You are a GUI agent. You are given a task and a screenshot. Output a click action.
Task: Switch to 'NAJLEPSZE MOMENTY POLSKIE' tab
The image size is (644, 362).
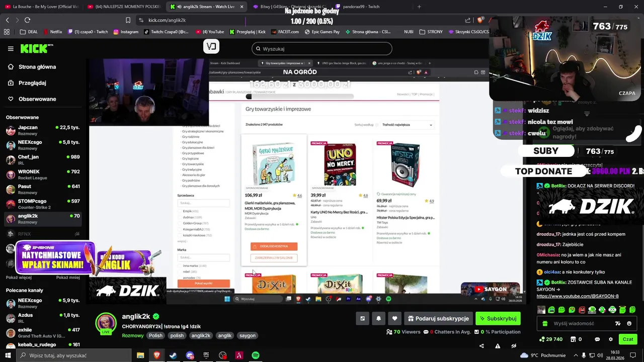point(123,7)
